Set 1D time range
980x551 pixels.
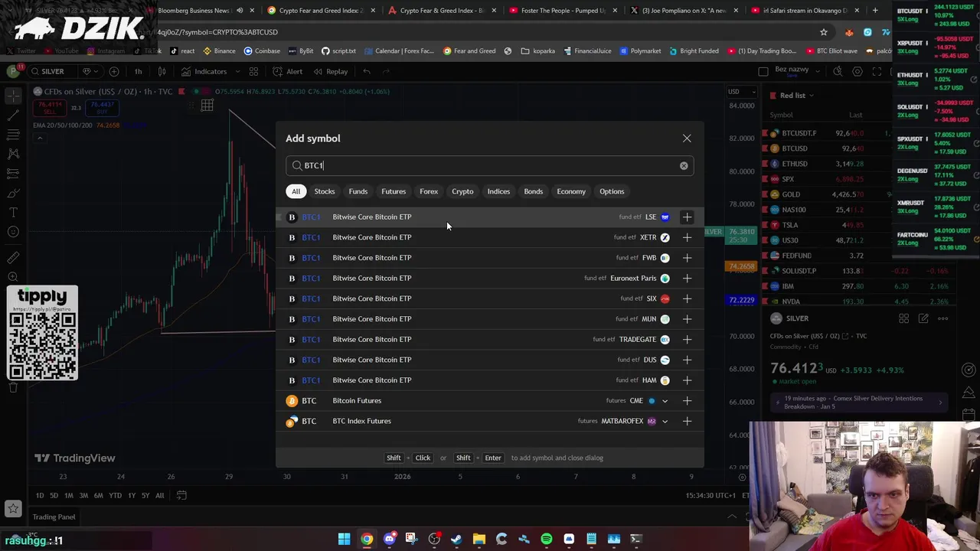point(39,496)
